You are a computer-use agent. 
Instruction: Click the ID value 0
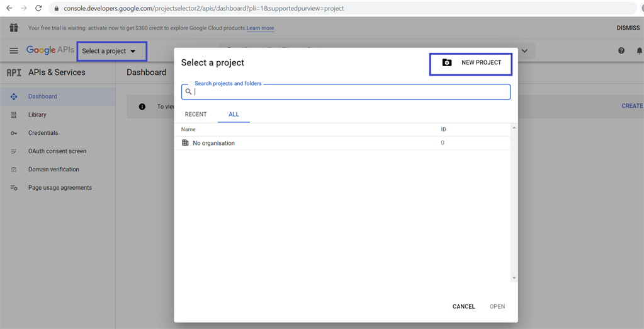coord(443,142)
